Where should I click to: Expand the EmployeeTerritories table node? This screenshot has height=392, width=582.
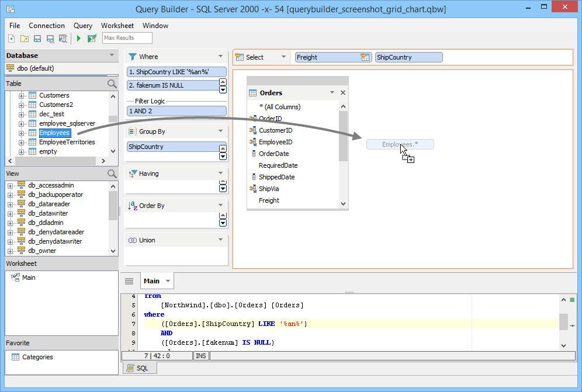click(21, 143)
